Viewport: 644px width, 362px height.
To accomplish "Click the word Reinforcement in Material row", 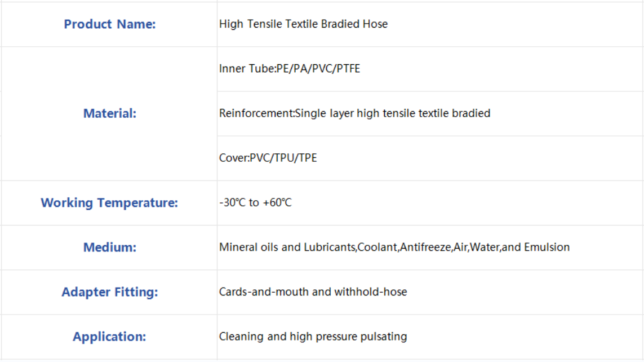I will (x=256, y=113).
